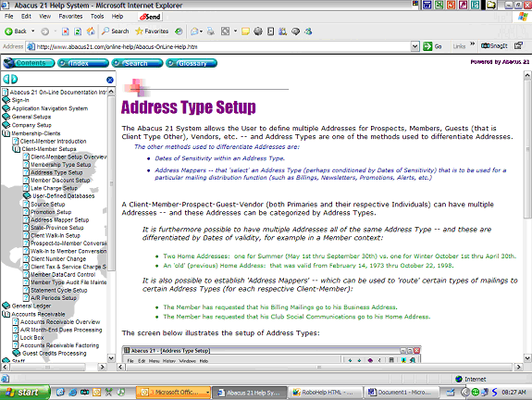Image resolution: width=532 pixels, height=400 pixels.
Task: Click the Mail icon in toolbar
Action: point(194,31)
